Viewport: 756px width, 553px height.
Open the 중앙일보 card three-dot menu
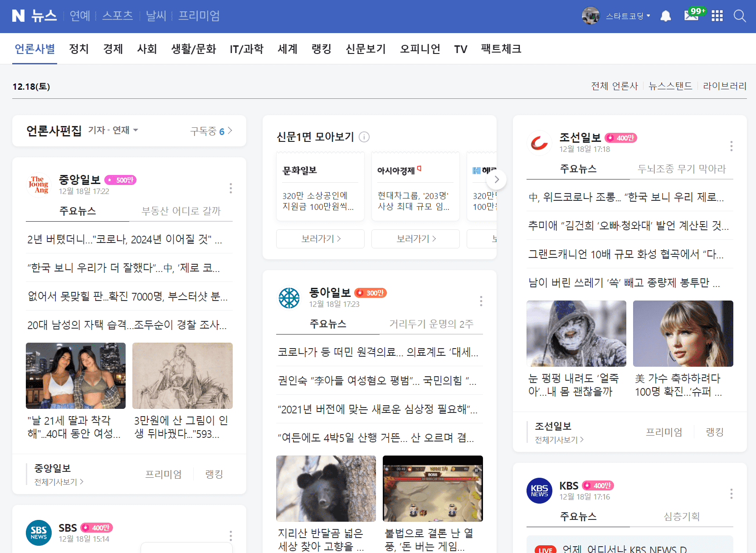click(x=231, y=188)
